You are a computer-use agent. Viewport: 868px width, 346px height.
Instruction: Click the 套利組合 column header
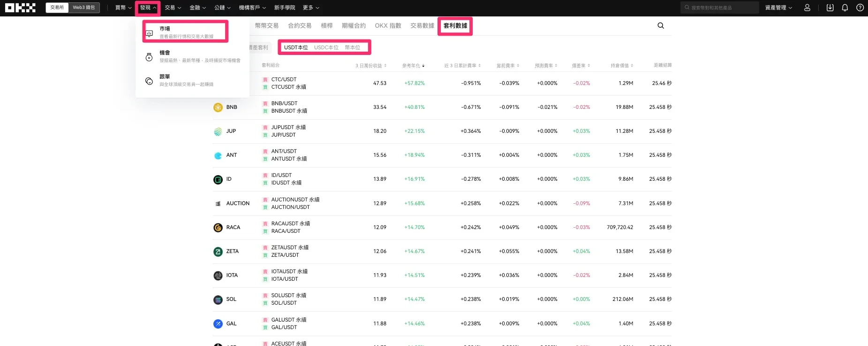coord(271,65)
